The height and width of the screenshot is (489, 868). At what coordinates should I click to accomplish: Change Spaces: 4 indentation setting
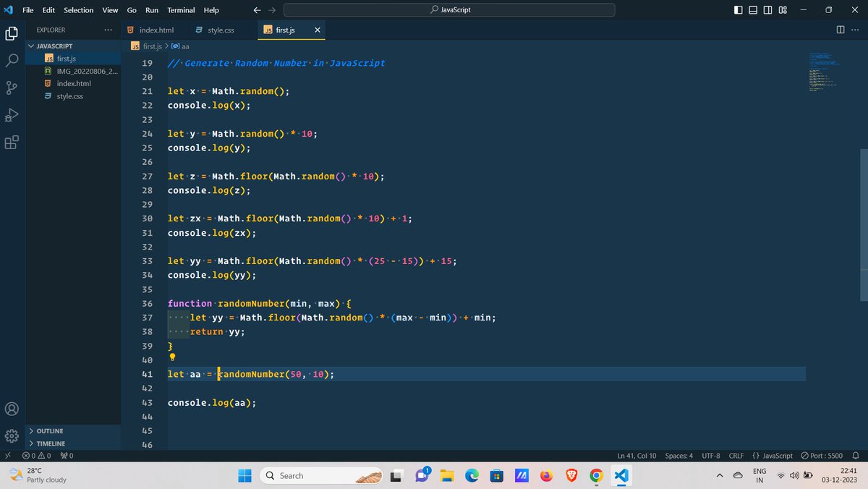(678, 456)
